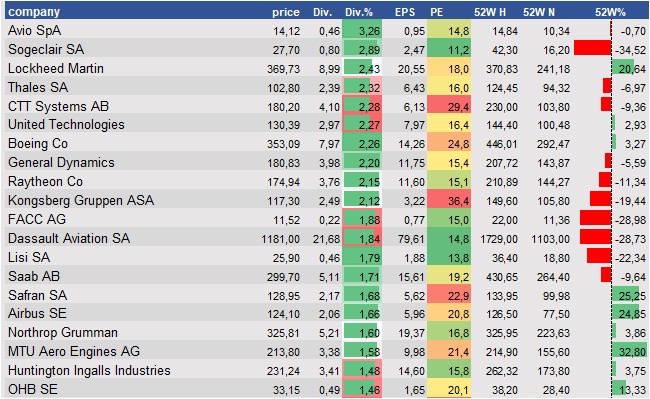Select Huntington Ingalls Industries row name
The image size is (650, 399).
(89, 370)
